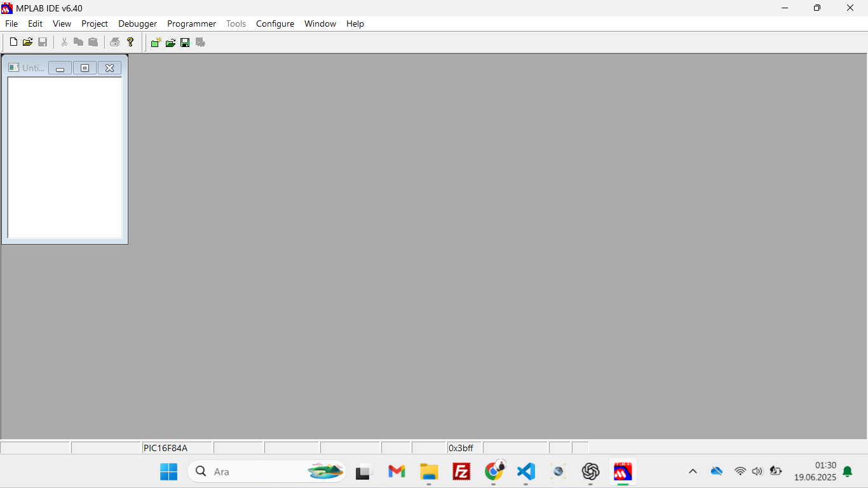The image size is (868, 488).
Task: Click 0x3bff value in the status bar
Action: click(x=461, y=448)
